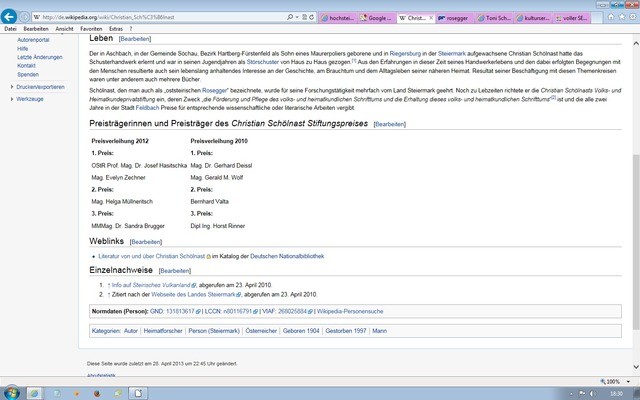The image size is (640, 400).
Task: Click the vertical scrollbar up arrow
Action: click(x=636, y=43)
